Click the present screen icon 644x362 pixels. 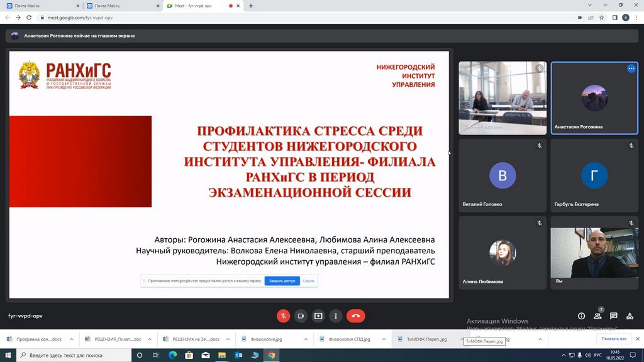point(318,315)
